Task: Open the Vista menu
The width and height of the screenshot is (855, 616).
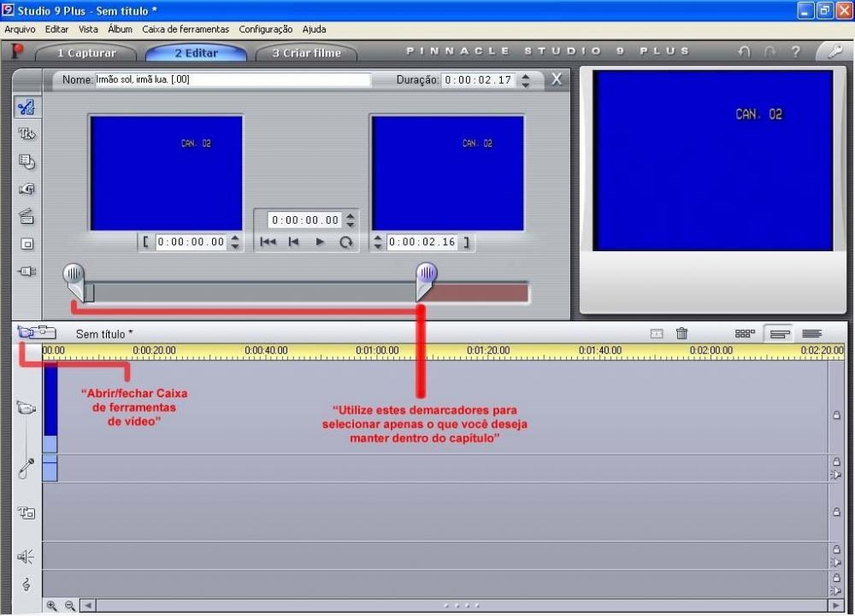Action: pos(88,29)
